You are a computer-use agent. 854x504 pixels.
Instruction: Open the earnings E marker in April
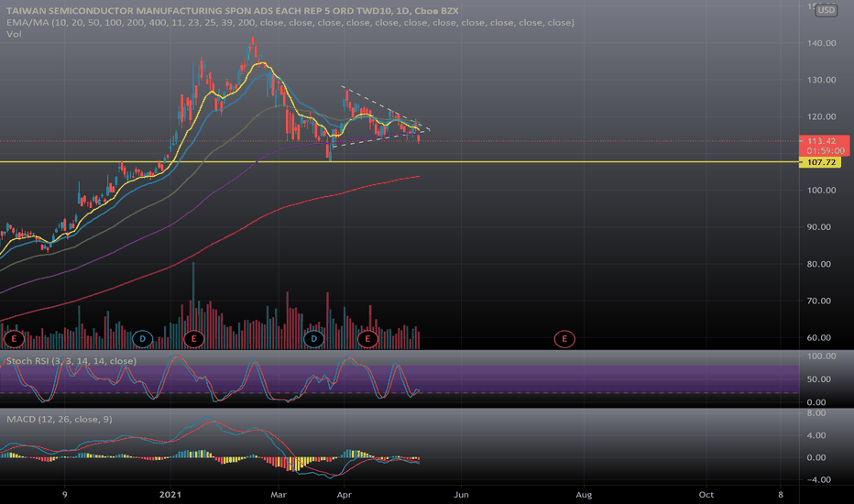pyautogui.click(x=367, y=339)
